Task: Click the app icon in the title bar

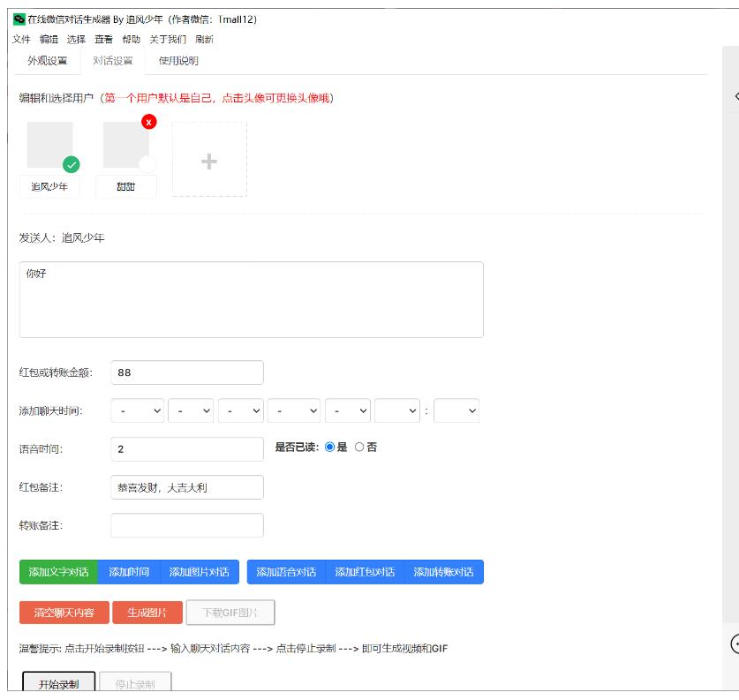Action: point(19,19)
